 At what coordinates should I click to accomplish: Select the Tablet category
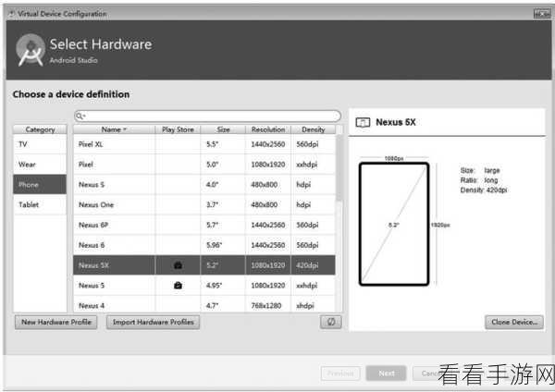click(x=40, y=204)
